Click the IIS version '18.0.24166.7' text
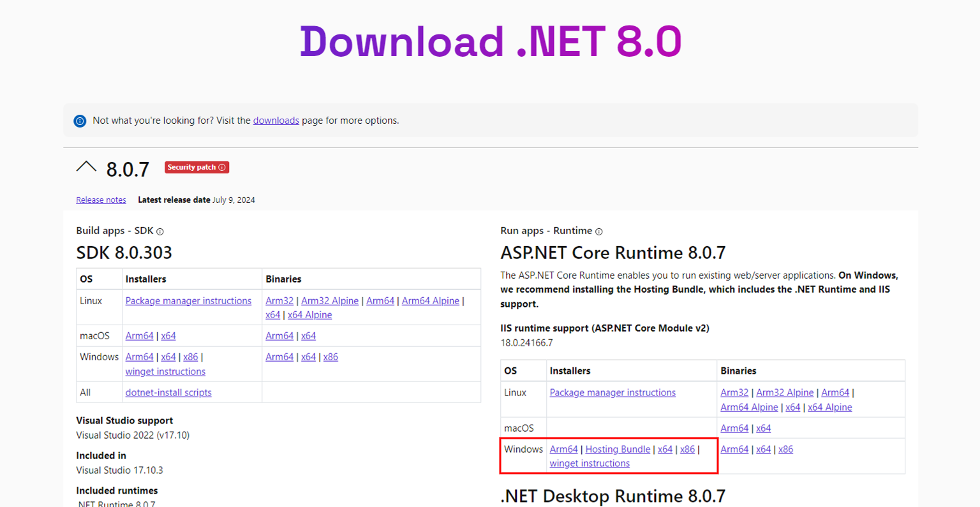This screenshot has height=507, width=980. coord(526,343)
